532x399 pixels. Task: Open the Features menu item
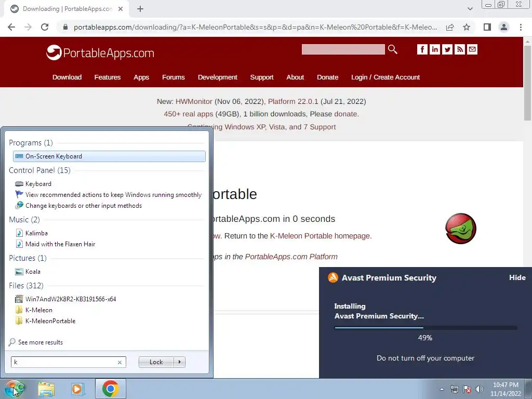click(x=107, y=77)
